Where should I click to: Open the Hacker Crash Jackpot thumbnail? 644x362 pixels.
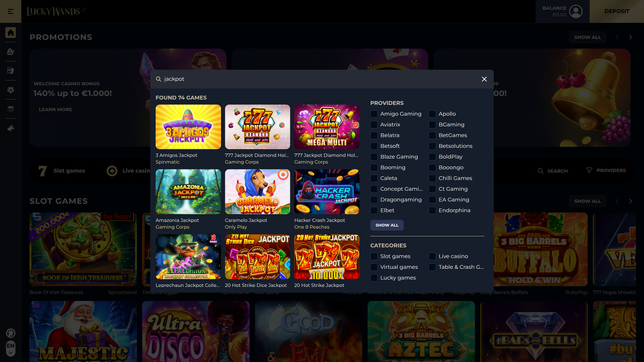point(326,192)
